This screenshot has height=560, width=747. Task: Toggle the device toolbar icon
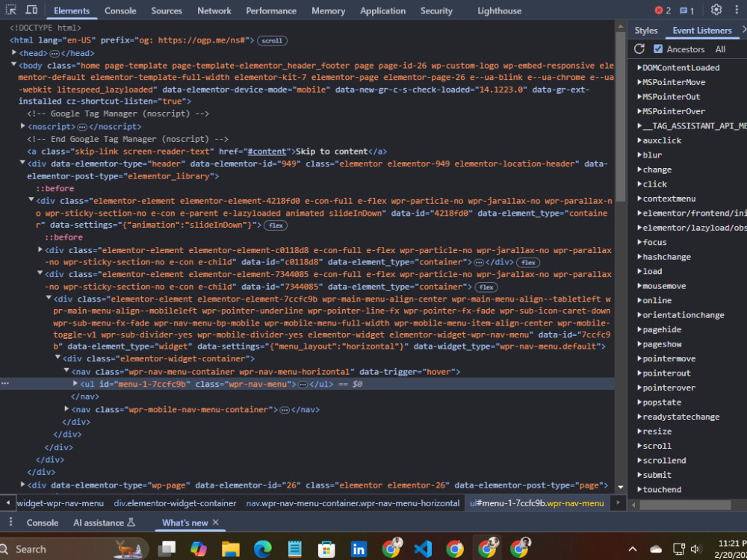click(31, 10)
